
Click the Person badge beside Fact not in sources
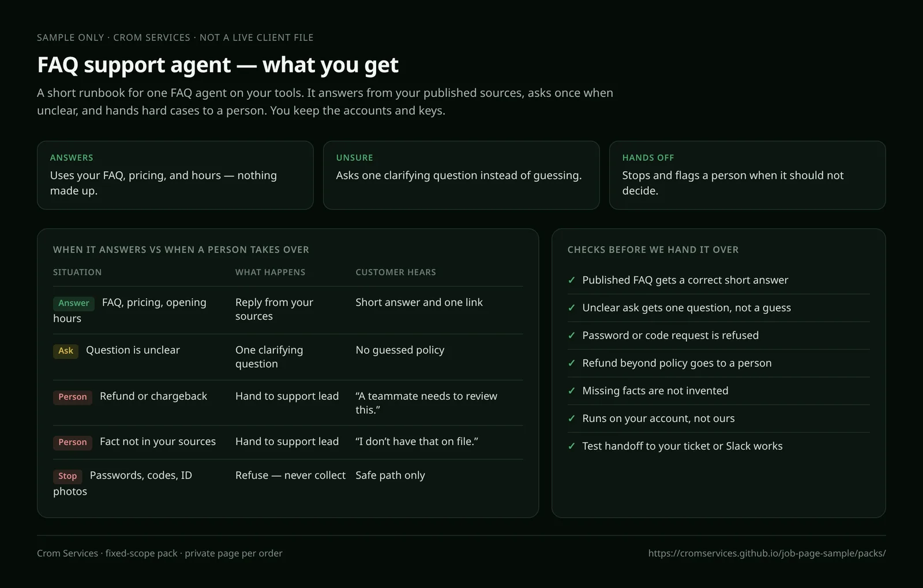[73, 443]
